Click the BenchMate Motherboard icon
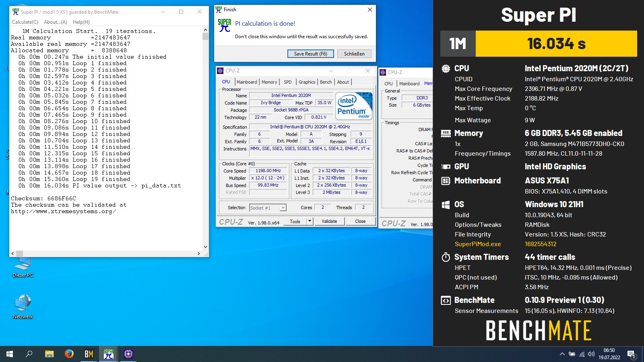This screenshot has height=362, width=644. pyautogui.click(x=446, y=181)
